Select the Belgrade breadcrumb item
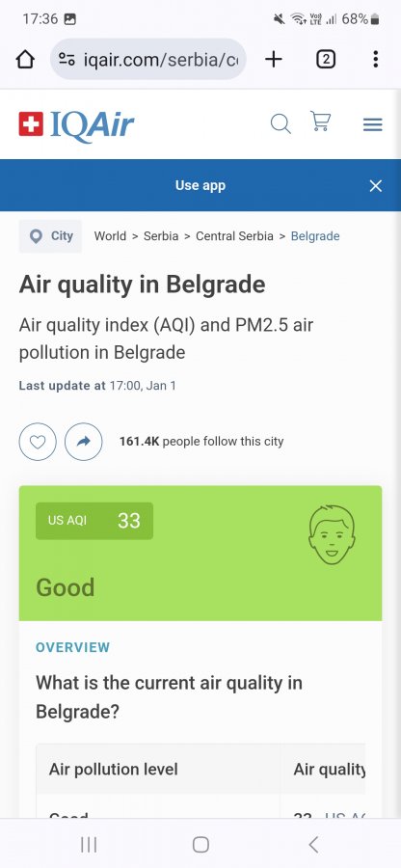The width and height of the screenshot is (401, 868). click(x=315, y=236)
